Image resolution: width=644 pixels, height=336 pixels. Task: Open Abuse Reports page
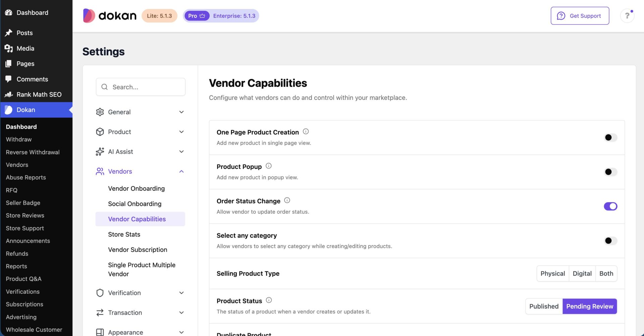pyautogui.click(x=26, y=178)
